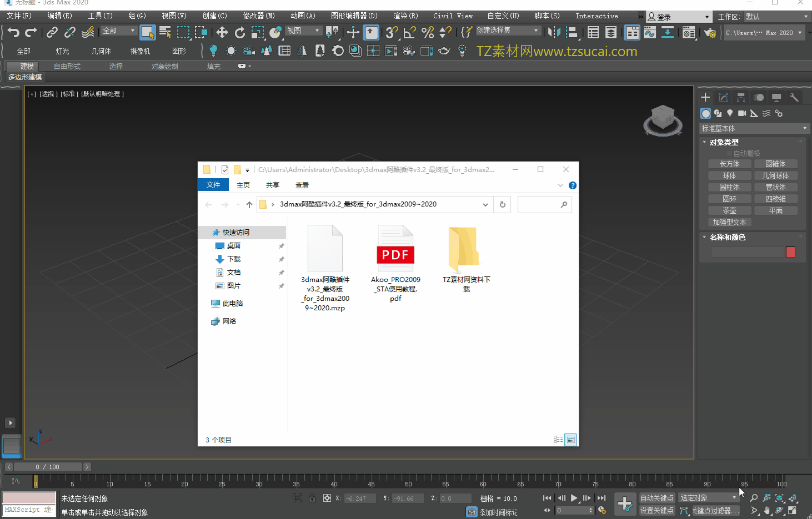Open the 标准基本体 category dropdown
This screenshot has width=812, height=519.
point(754,128)
